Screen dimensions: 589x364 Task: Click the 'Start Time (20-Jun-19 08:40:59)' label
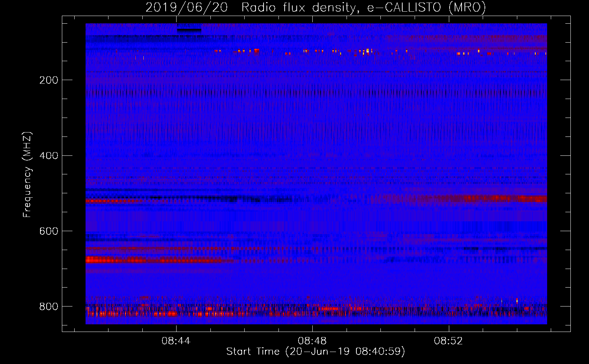pyautogui.click(x=316, y=352)
